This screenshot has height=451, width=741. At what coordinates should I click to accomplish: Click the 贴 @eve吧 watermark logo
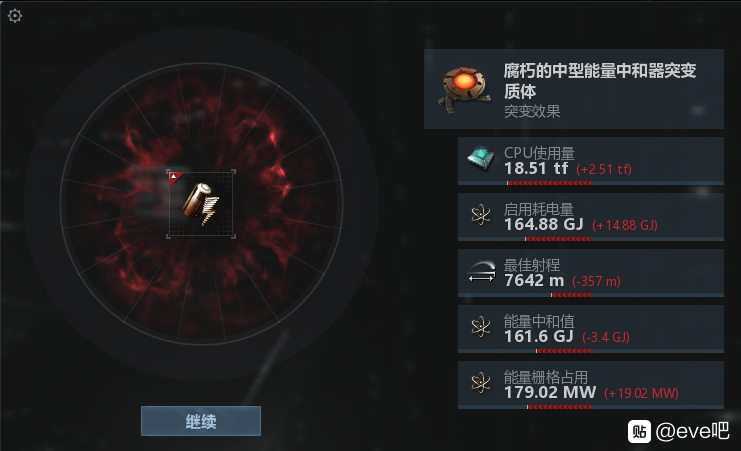click(678, 431)
